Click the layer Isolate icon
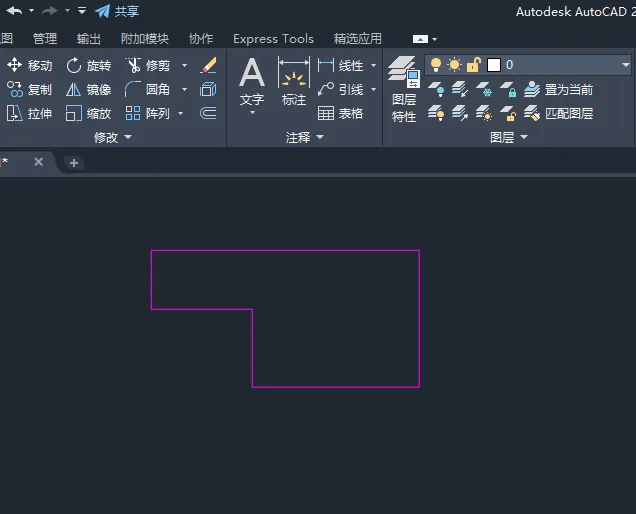Image resolution: width=636 pixels, height=514 pixels. click(460, 89)
